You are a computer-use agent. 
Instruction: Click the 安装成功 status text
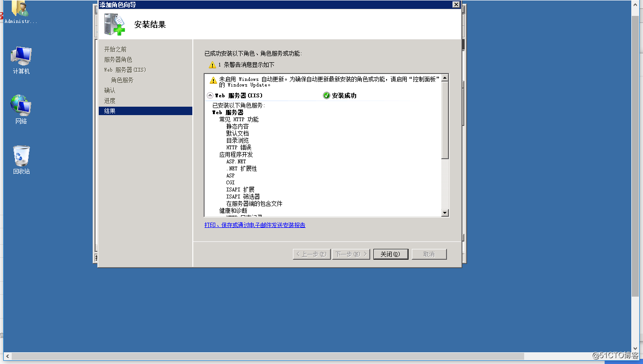point(344,95)
